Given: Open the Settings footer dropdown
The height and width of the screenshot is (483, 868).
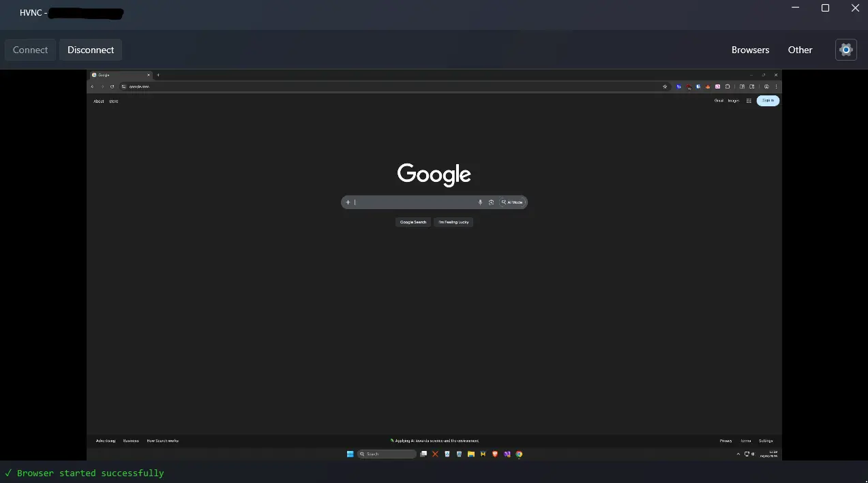Looking at the screenshot, I should click(x=766, y=441).
